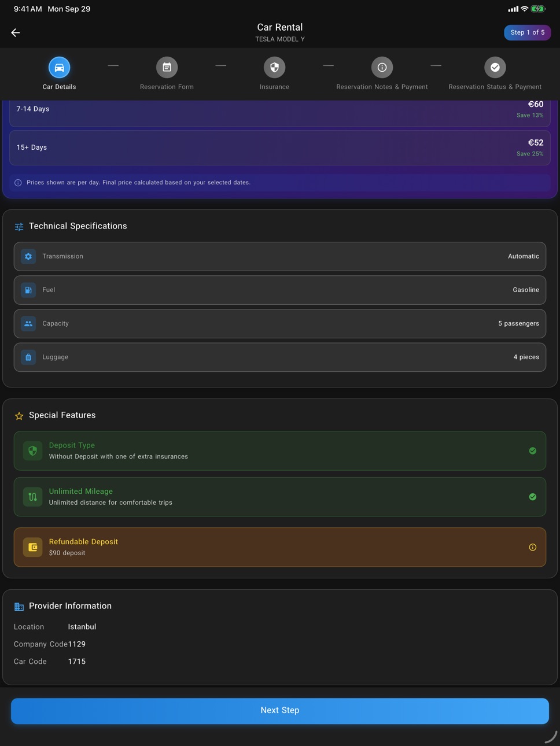
Task: Click the 4 pieces luggage value
Action: point(526,357)
